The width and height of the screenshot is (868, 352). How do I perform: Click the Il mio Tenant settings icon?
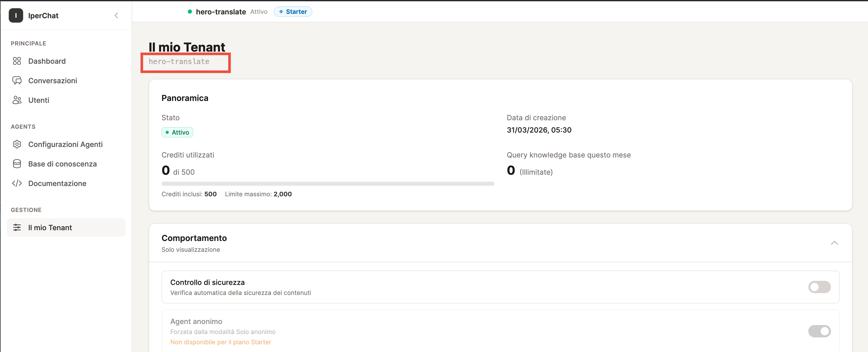[17, 227]
